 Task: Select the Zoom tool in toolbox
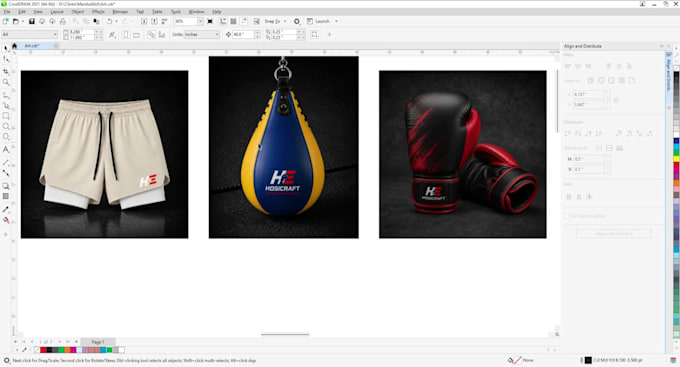(6, 82)
